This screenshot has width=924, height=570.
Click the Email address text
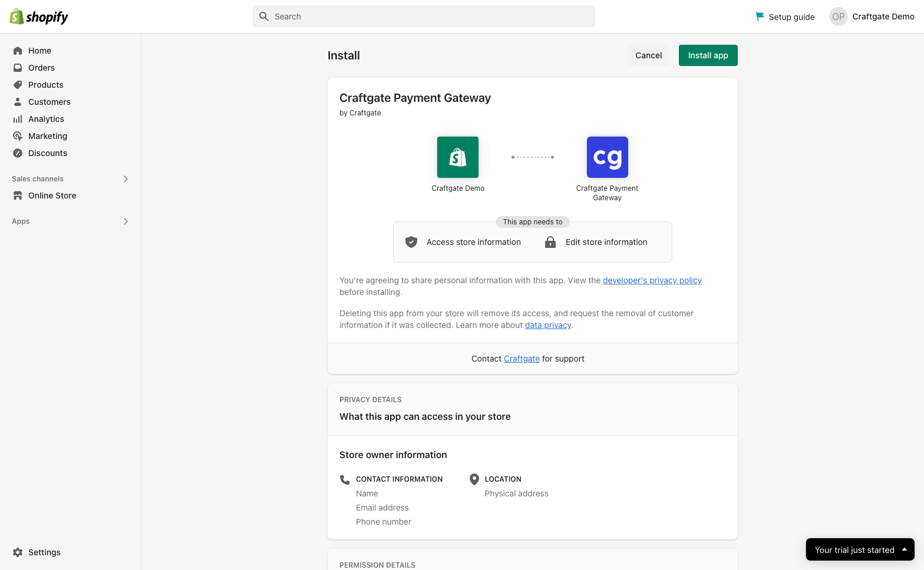pyautogui.click(x=382, y=508)
